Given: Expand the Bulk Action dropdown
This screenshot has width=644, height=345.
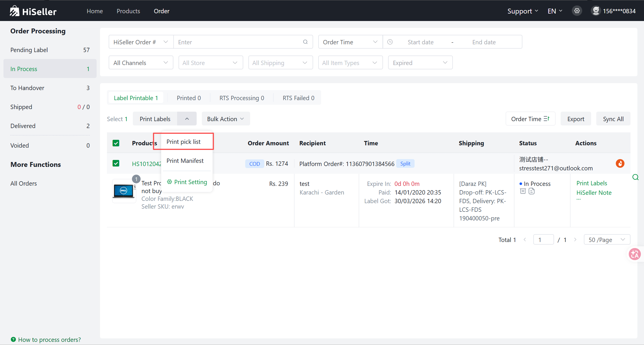Looking at the screenshot, I should (x=226, y=119).
